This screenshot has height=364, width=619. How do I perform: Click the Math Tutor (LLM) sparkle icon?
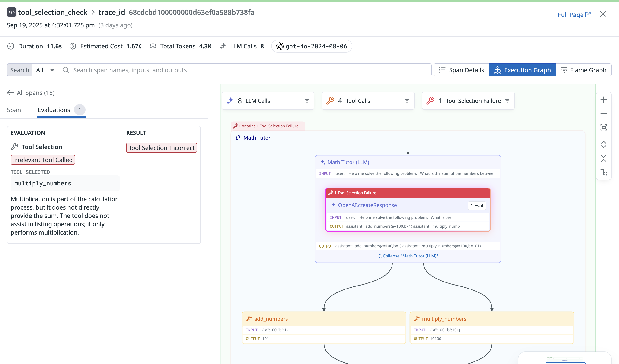pyautogui.click(x=323, y=162)
